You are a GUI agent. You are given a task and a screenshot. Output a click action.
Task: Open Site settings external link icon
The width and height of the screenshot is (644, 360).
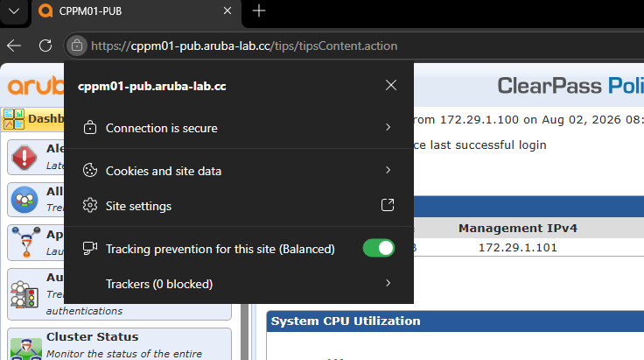(388, 205)
